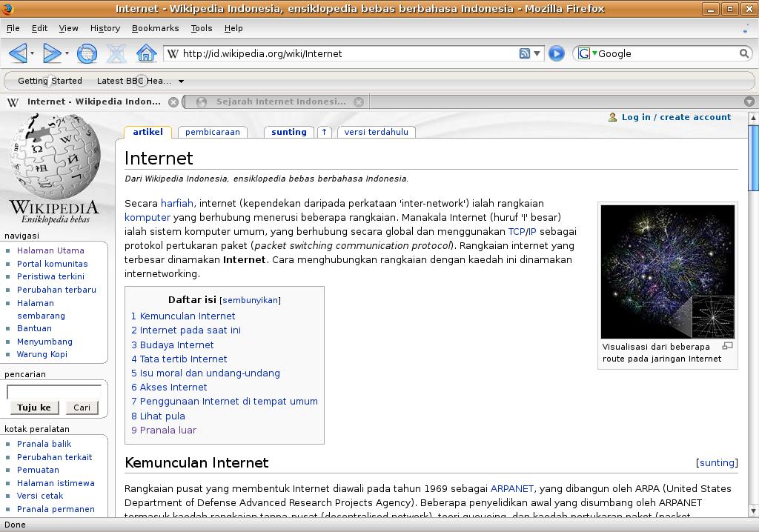Hide table of contents via sembunyikan
Viewport: 759px width, 532px height.
(250, 300)
